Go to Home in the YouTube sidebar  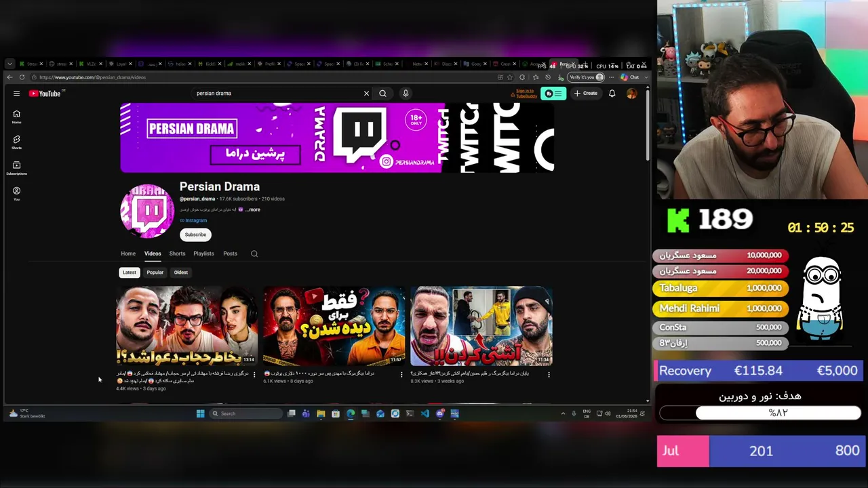(16, 117)
